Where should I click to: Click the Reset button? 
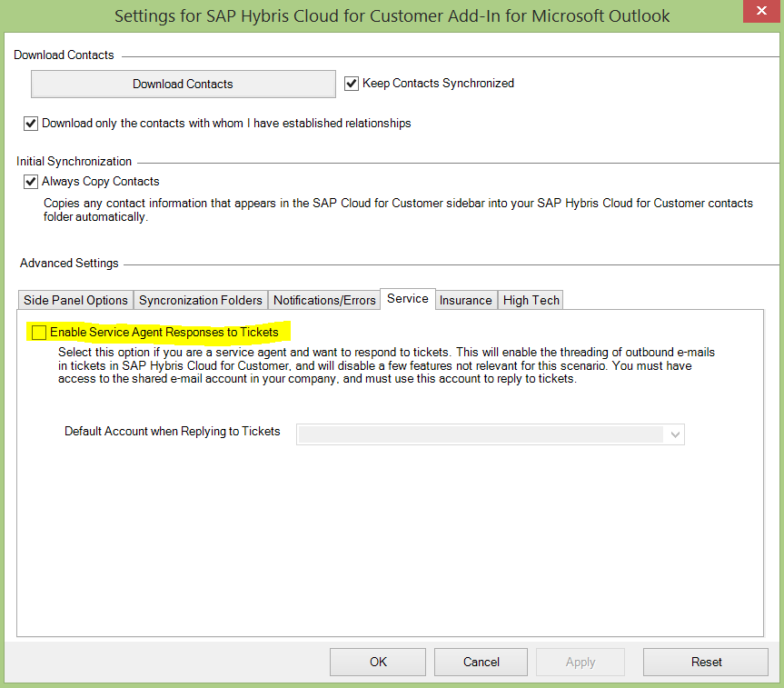pos(706,662)
